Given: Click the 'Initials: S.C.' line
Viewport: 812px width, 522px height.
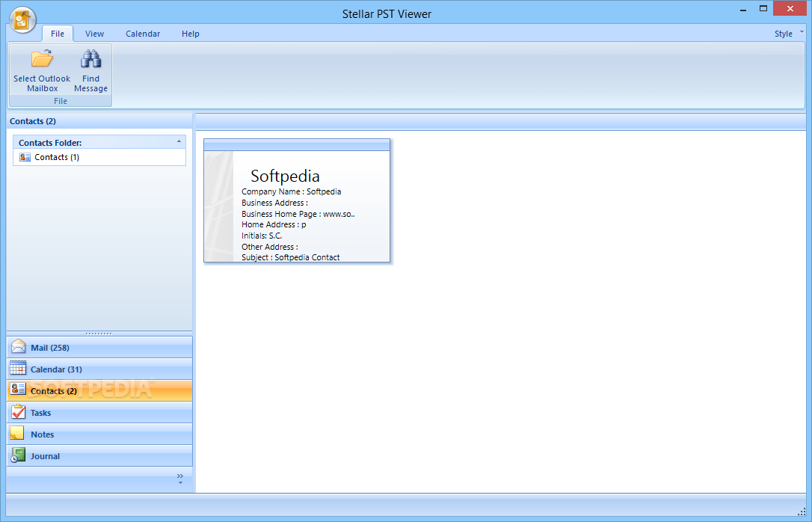Looking at the screenshot, I should click(x=262, y=236).
